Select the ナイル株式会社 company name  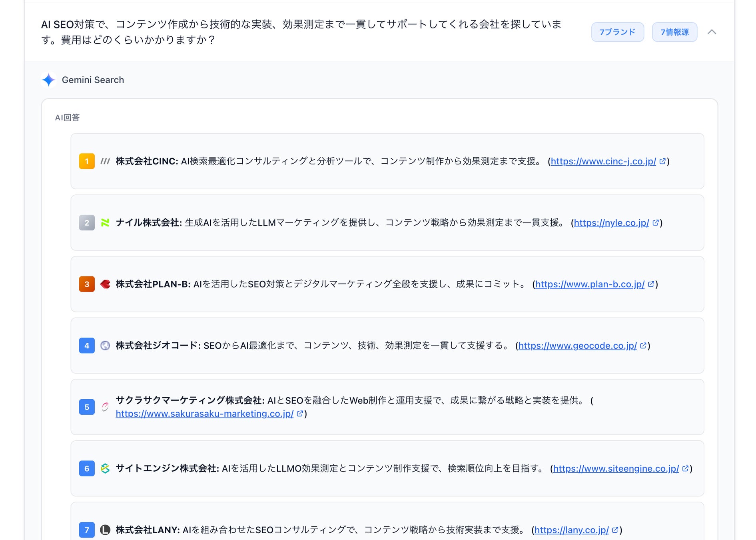(149, 223)
